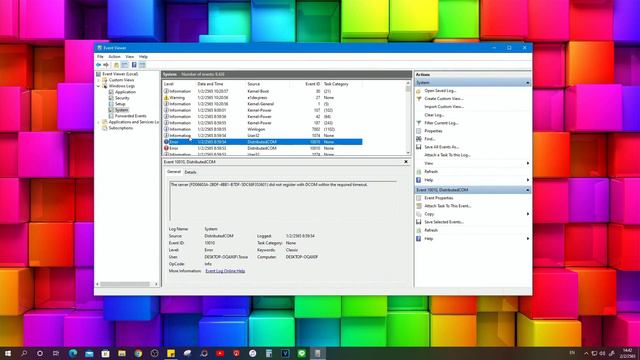This screenshot has height=360, width=640.
Task: Click Import Custom View action
Action: (x=444, y=107)
